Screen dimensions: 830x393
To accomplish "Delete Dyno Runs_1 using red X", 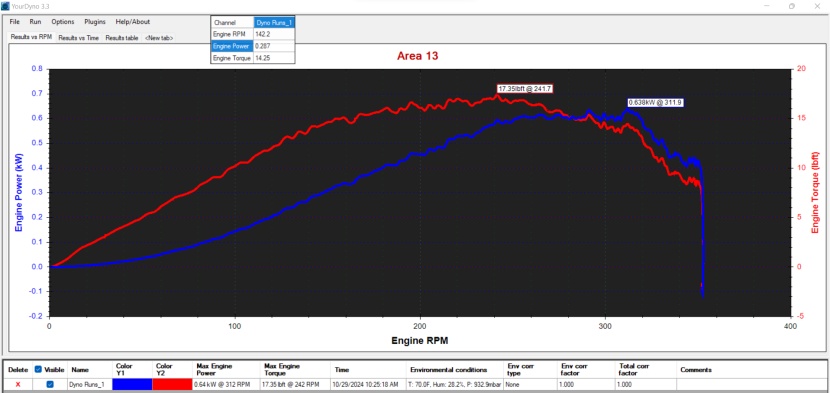I will 18,385.
